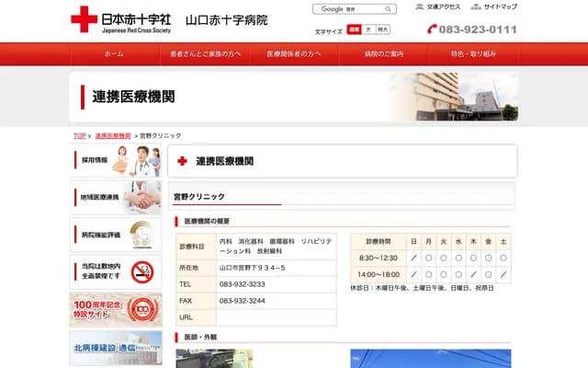
Task: Click 連携医療機関 breadcrumb link
Action: pos(113,135)
